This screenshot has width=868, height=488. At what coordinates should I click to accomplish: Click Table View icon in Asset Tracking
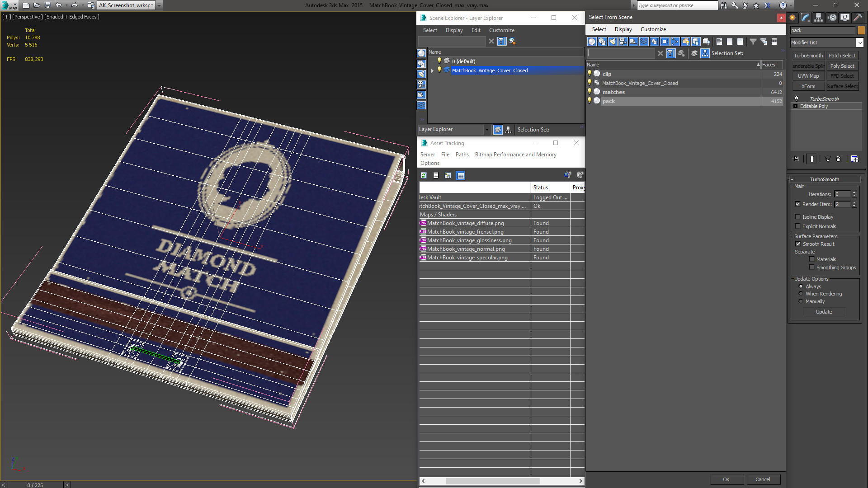tap(460, 175)
